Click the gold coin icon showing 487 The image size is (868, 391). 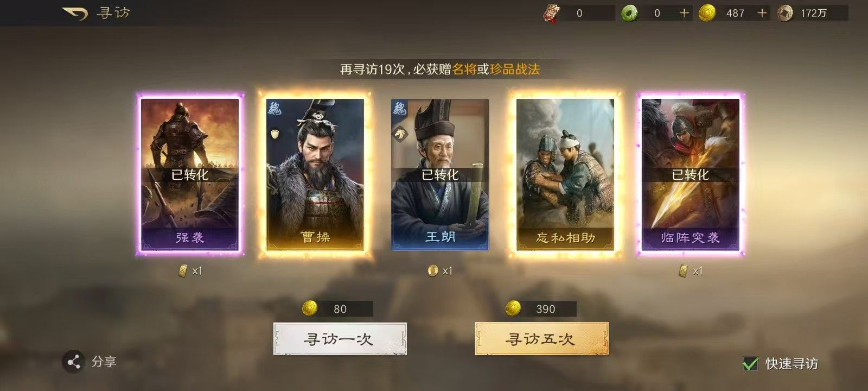707,13
